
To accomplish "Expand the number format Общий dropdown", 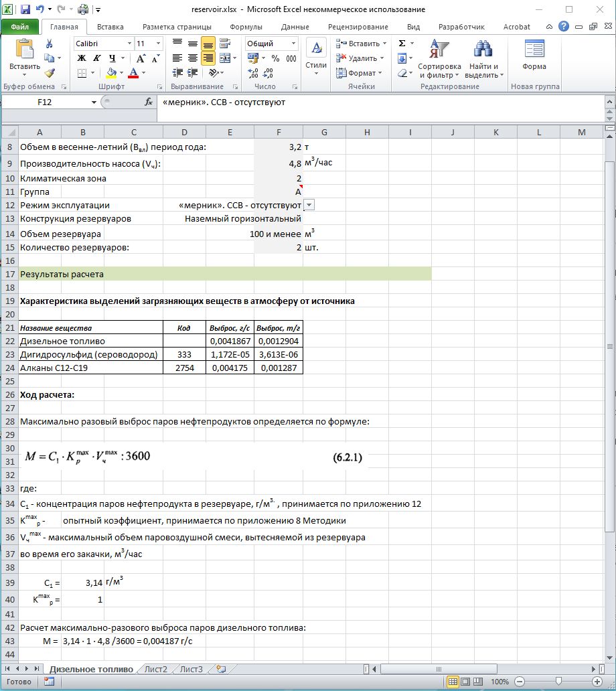I will 293,44.
